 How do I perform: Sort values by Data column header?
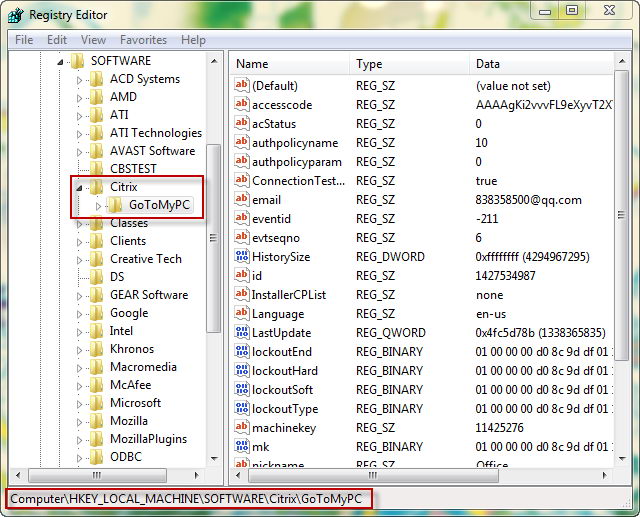(x=541, y=64)
